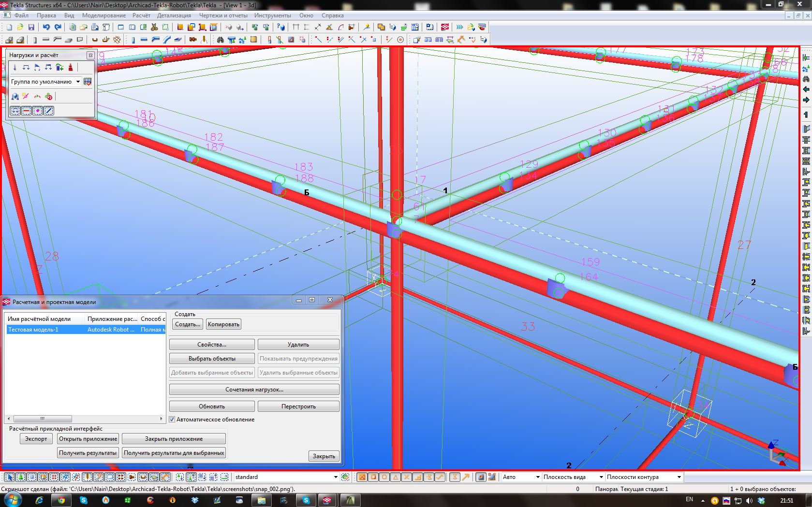The height and width of the screenshot is (507, 812).
Task: Select the Тестовая модель-1 row
Action: point(33,330)
